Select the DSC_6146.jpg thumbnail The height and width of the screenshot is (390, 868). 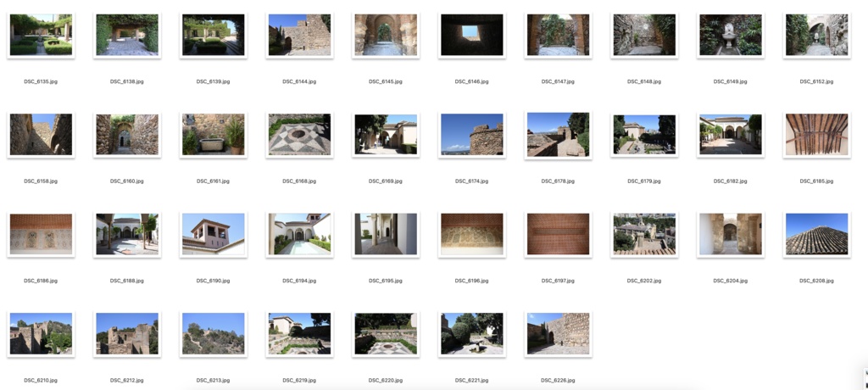pyautogui.click(x=471, y=35)
